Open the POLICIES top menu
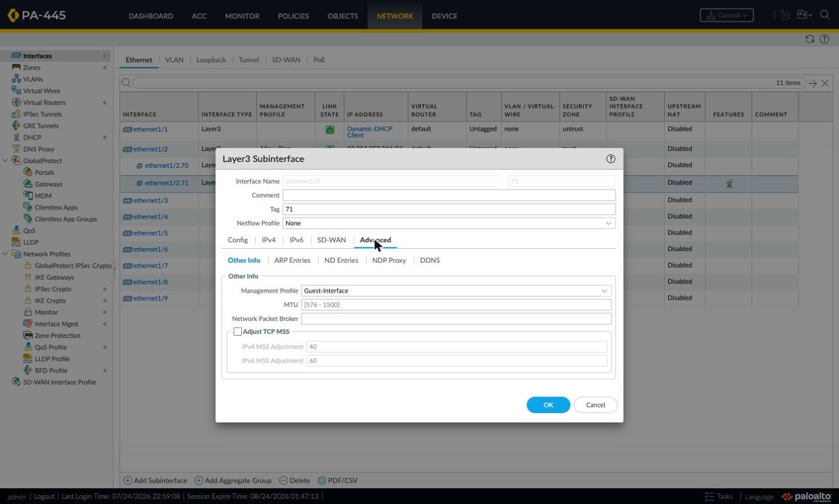This screenshot has width=839, height=504. coord(293,16)
